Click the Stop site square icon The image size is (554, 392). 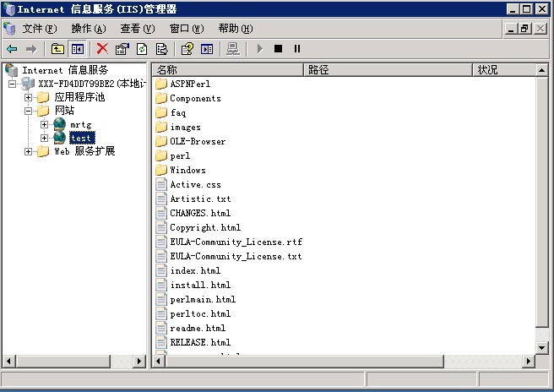tap(278, 49)
